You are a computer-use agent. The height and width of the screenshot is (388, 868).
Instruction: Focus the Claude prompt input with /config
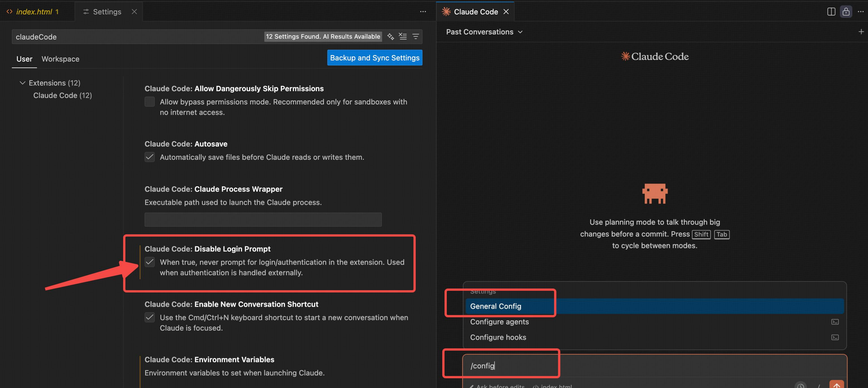pyautogui.click(x=654, y=366)
